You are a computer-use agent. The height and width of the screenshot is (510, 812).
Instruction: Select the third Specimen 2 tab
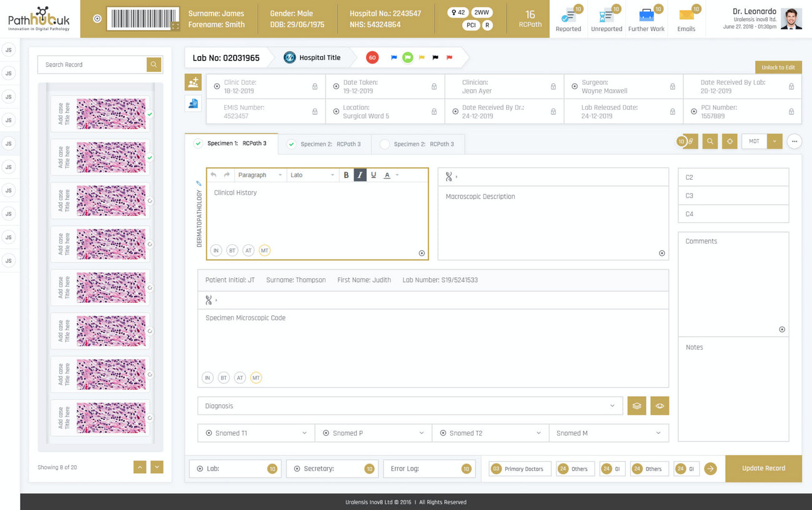tap(417, 144)
